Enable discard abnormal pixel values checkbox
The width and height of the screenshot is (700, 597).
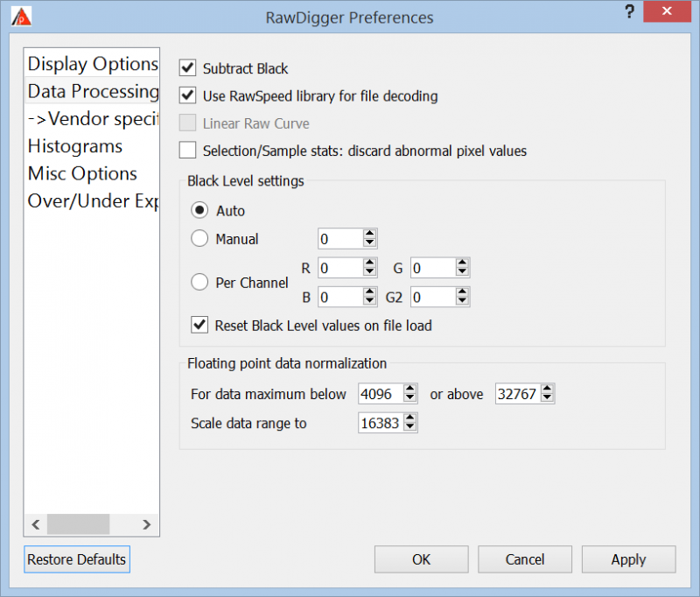coord(187,151)
